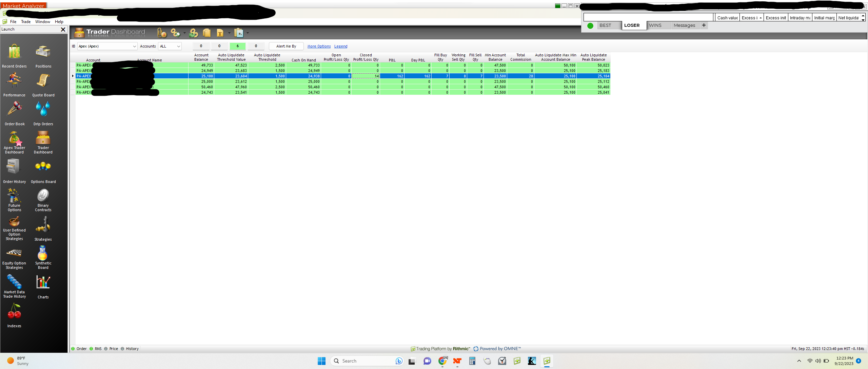The height and width of the screenshot is (369, 868).
Task: Open the Trade menu
Action: (x=26, y=22)
